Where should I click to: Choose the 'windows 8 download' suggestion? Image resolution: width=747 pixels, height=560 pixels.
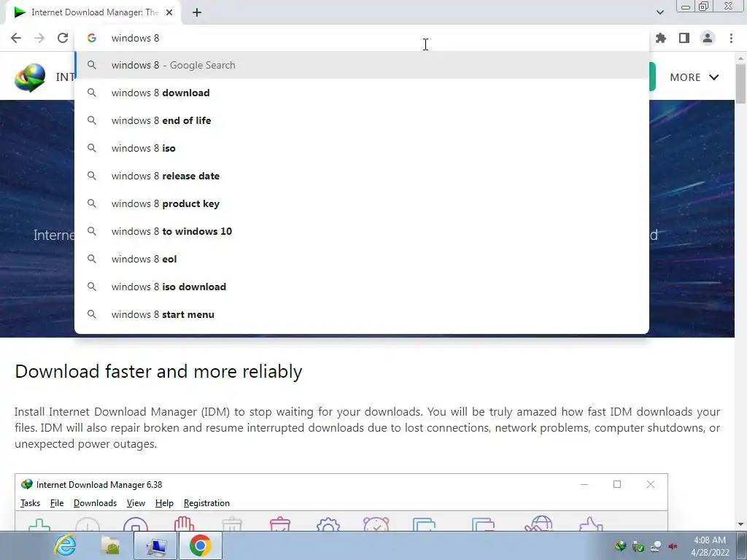pyautogui.click(x=362, y=93)
